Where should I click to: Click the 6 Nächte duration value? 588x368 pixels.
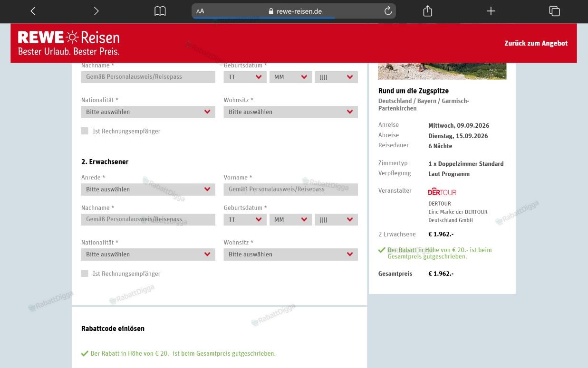point(440,146)
